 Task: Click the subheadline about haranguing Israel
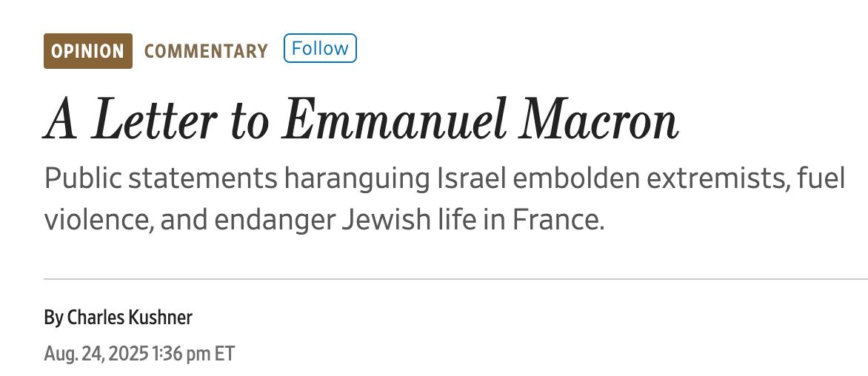click(444, 199)
